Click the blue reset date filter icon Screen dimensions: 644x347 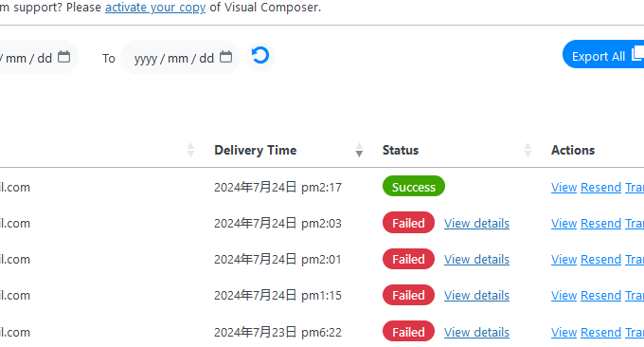click(260, 56)
